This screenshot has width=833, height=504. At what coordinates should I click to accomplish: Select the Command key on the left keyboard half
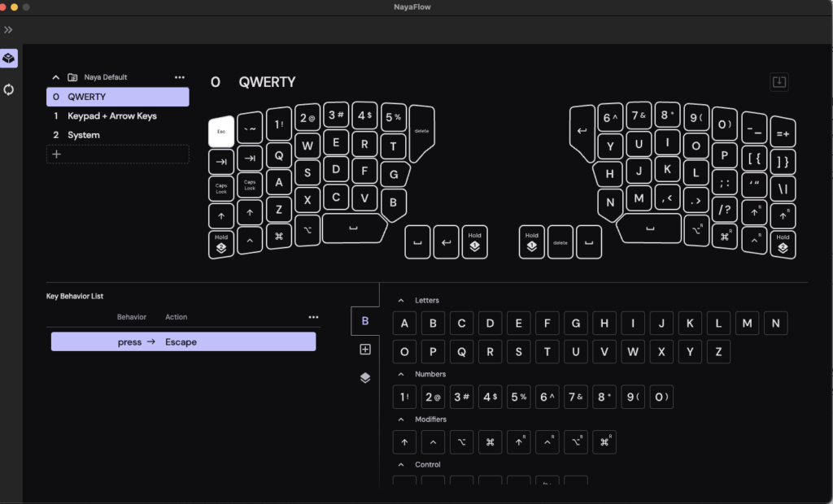coord(279,237)
